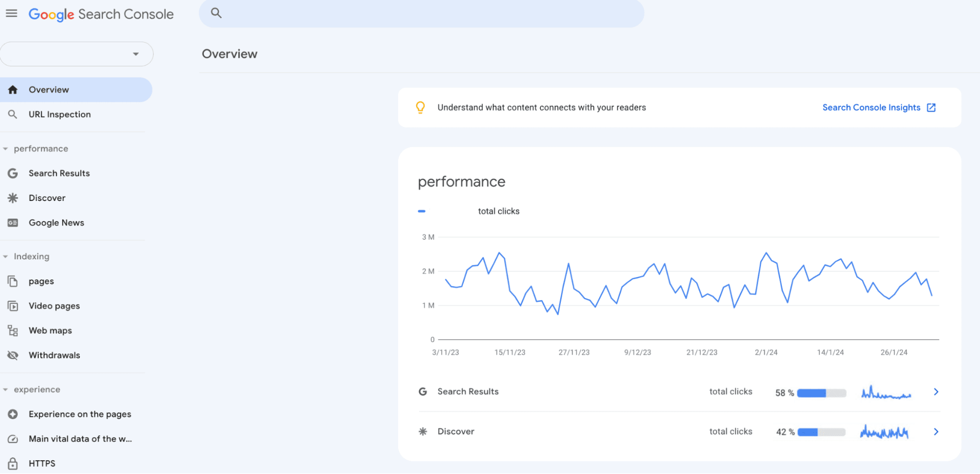Collapse the performance sidebar section
The image size is (980, 474).
6,149
